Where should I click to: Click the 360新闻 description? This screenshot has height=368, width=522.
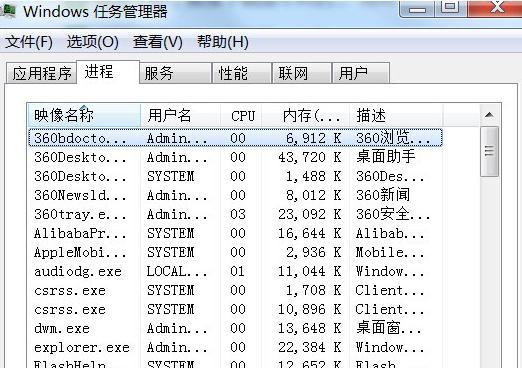383,195
